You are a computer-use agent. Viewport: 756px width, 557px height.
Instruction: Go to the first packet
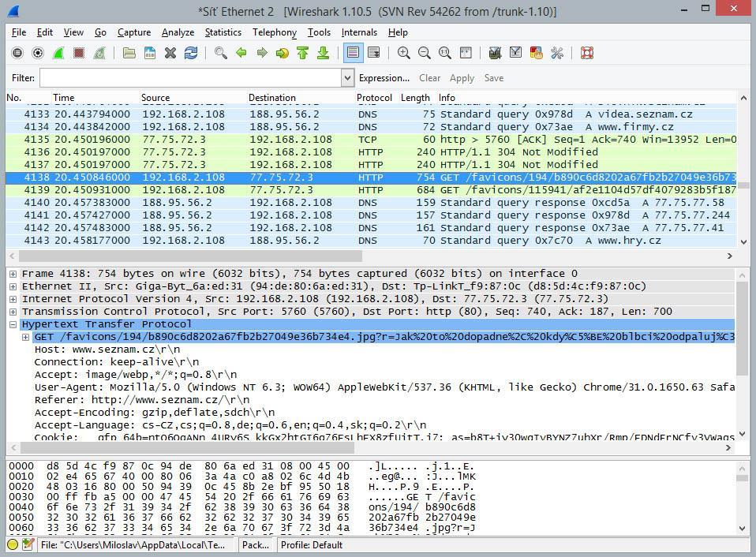[x=303, y=53]
